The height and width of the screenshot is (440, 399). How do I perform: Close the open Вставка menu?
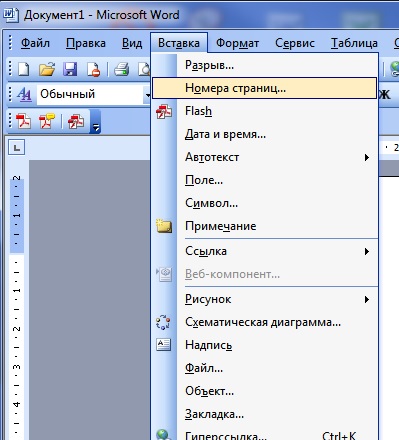pos(179,43)
